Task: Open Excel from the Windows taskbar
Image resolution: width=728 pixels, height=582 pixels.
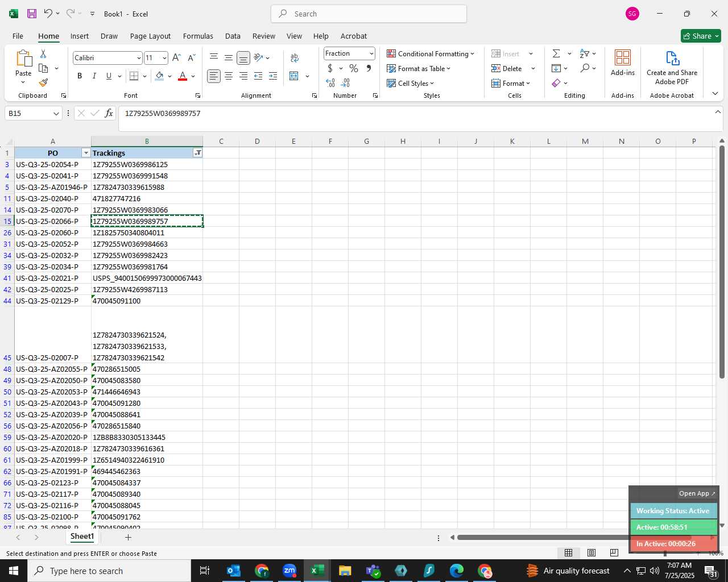Action: pos(317,571)
